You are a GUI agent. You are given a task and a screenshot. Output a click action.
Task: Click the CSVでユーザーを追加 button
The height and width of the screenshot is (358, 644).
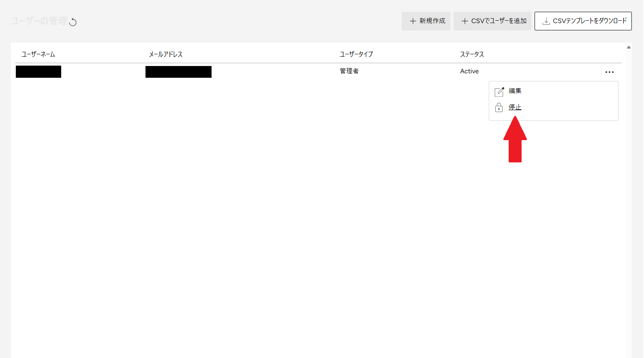(x=492, y=21)
